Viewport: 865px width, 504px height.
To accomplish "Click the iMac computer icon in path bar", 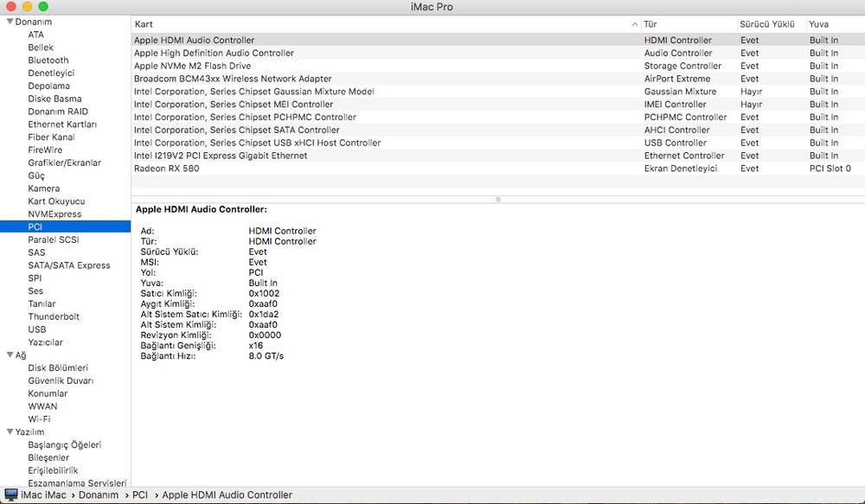I will pos(10,495).
